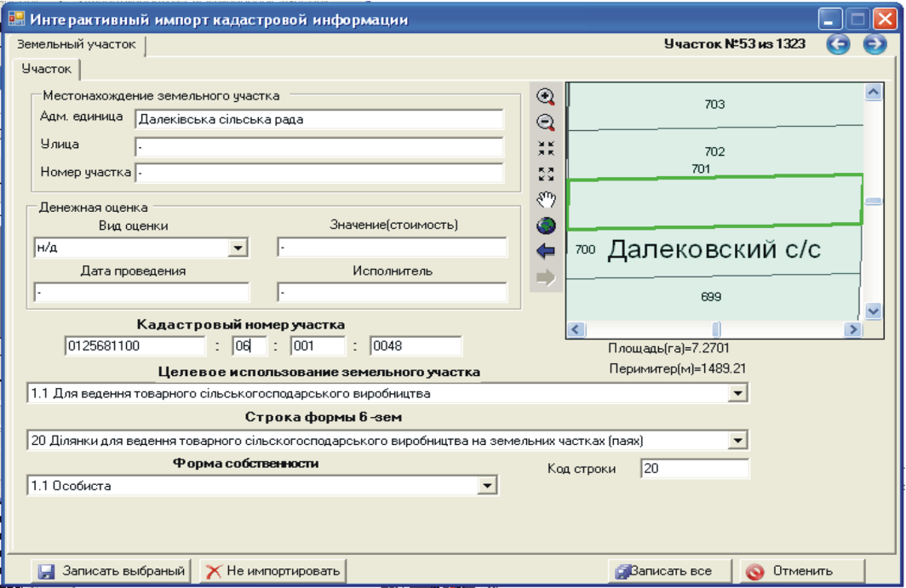Close the import window
Screen dimensions: 906x588
coord(886,19)
